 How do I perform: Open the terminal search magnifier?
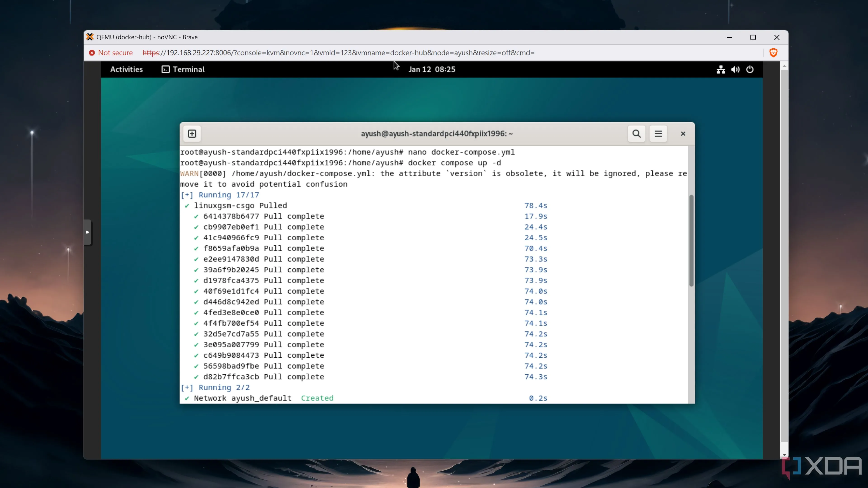[636, 134]
